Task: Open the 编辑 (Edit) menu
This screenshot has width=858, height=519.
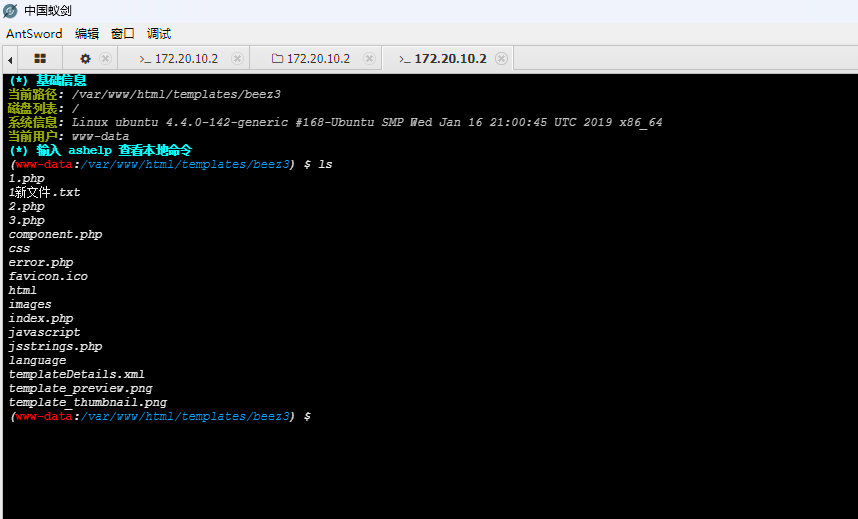Action: (x=87, y=33)
